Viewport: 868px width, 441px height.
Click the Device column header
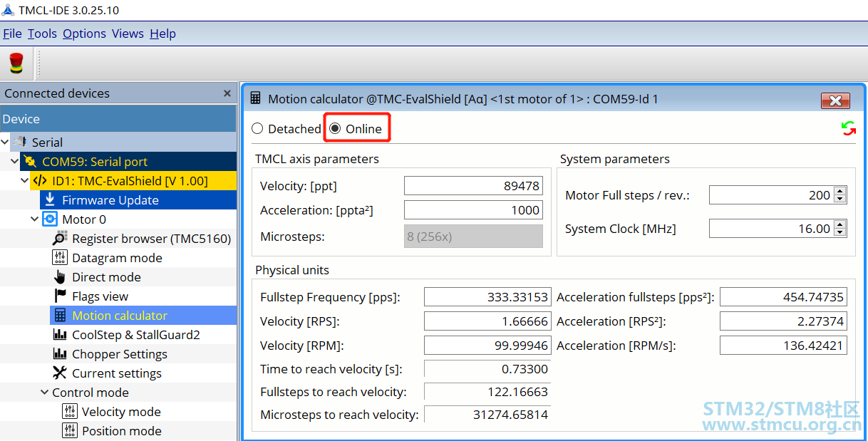pyautogui.click(x=118, y=119)
